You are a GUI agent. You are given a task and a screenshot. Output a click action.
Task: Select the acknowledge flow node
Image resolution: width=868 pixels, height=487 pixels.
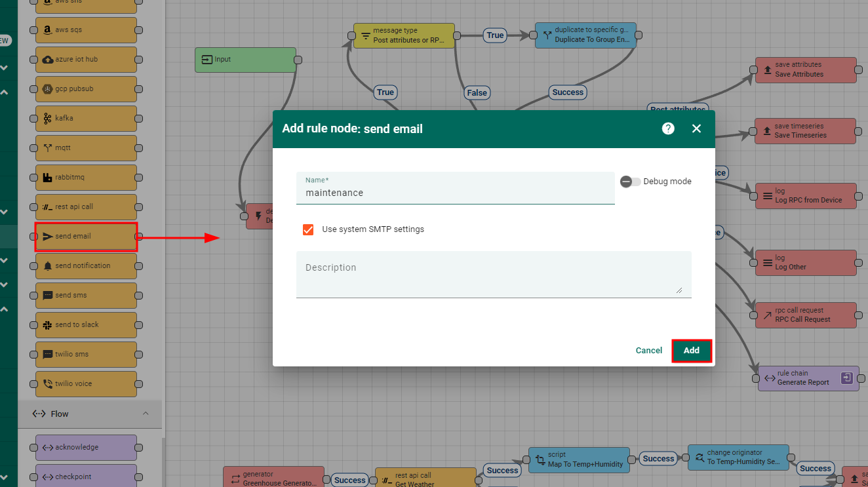[x=86, y=448]
